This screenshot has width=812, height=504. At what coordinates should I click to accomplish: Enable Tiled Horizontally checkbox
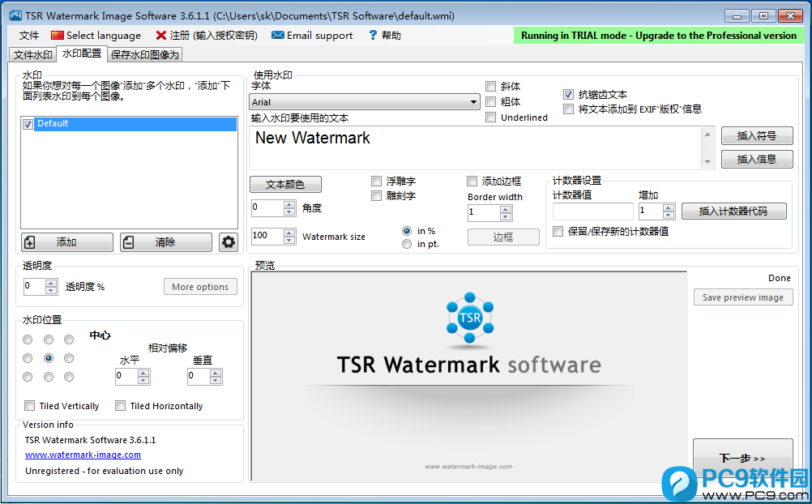[120, 406]
